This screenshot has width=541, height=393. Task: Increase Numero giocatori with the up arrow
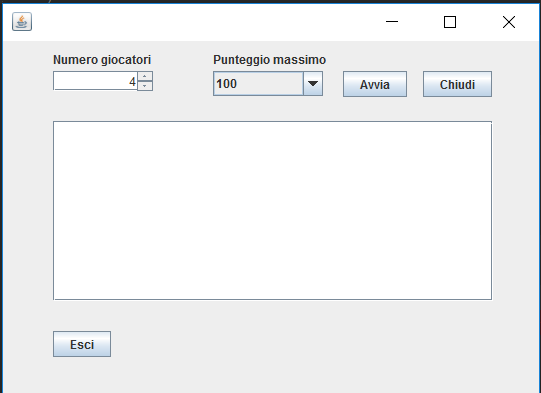tap(145, 76)
